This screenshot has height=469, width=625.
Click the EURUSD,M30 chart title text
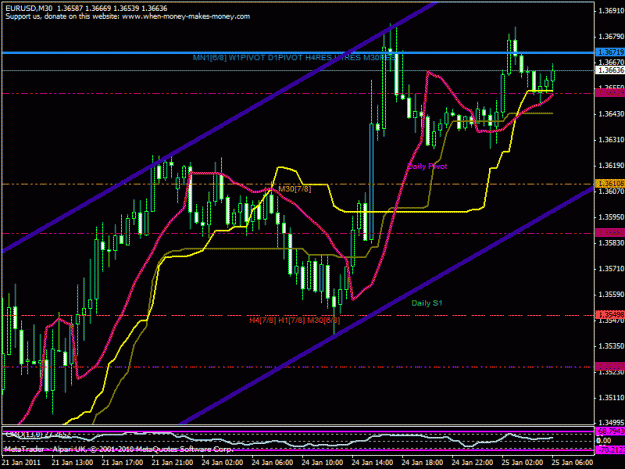point(29,8)
